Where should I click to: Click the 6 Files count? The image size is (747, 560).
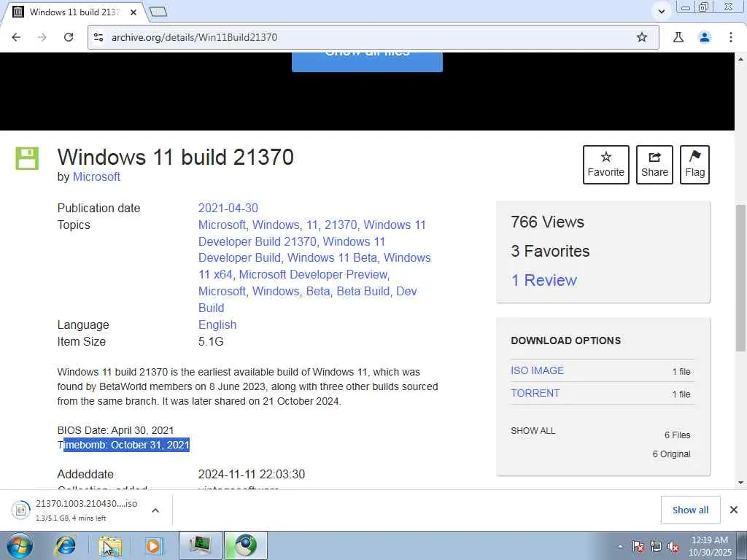click(x=678, y=435)
